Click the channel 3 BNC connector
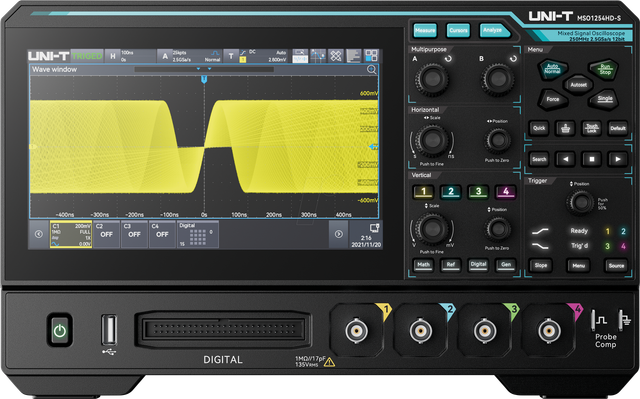The height and width of the screenshot is (399, 640). (x=485, y=330)
